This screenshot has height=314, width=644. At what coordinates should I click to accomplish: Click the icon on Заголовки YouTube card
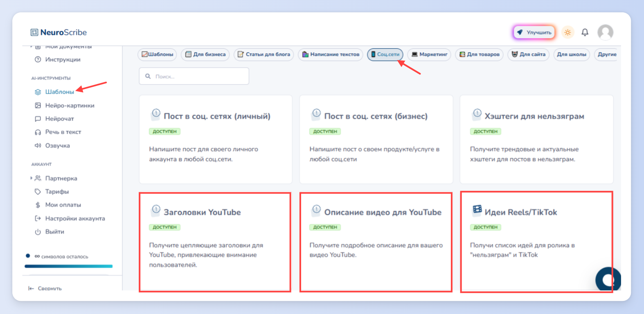tap(156, 210)
